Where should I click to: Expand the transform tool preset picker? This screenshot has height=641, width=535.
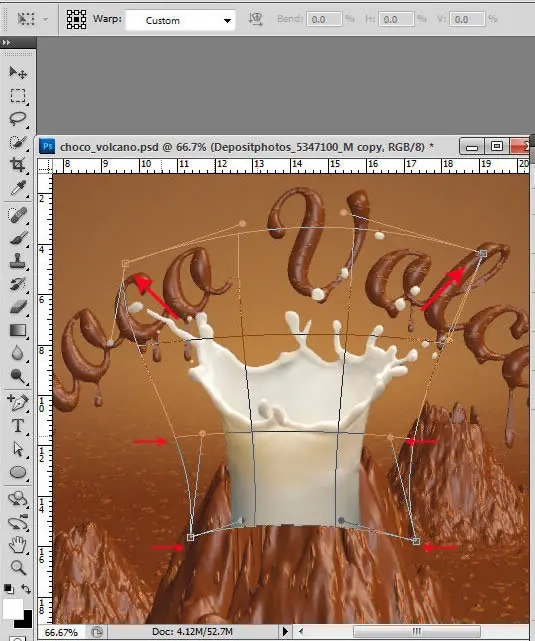click(45, 19)
